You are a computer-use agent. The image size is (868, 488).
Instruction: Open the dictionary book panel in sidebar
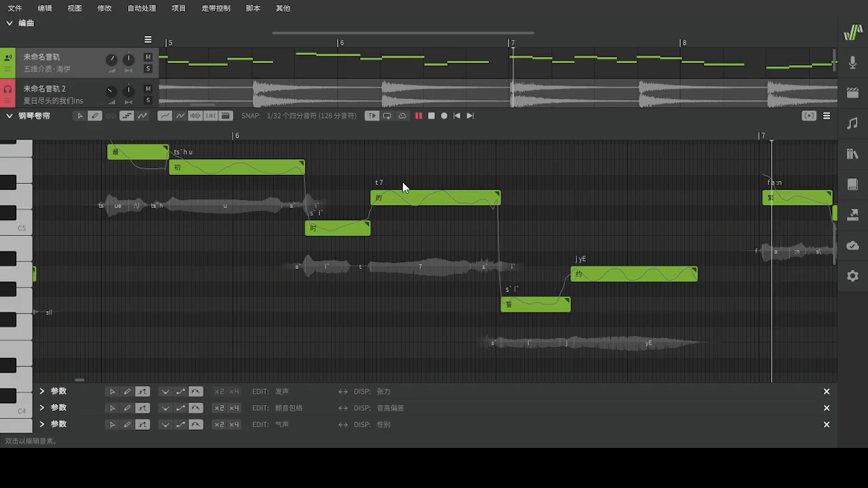click(x=853, y=184)
